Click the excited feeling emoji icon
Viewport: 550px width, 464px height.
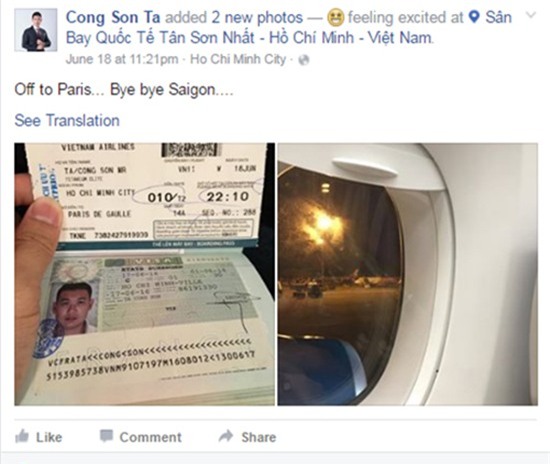(336, 18)
